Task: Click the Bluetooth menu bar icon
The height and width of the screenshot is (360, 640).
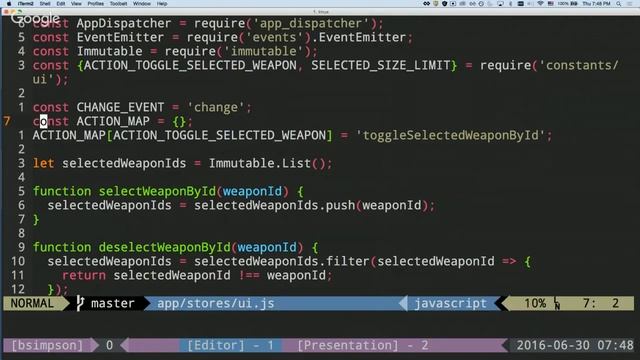Action: coord(511,4)
